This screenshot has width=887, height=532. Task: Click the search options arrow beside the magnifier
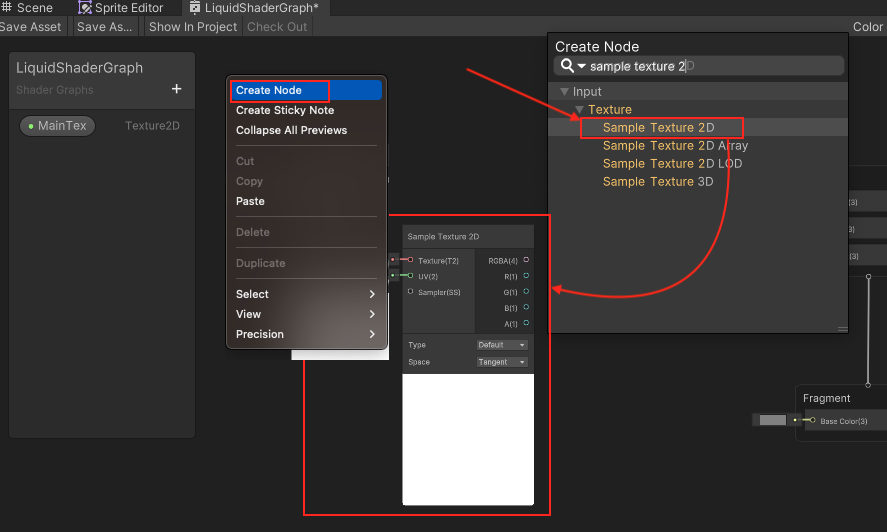tap(582, 66)
